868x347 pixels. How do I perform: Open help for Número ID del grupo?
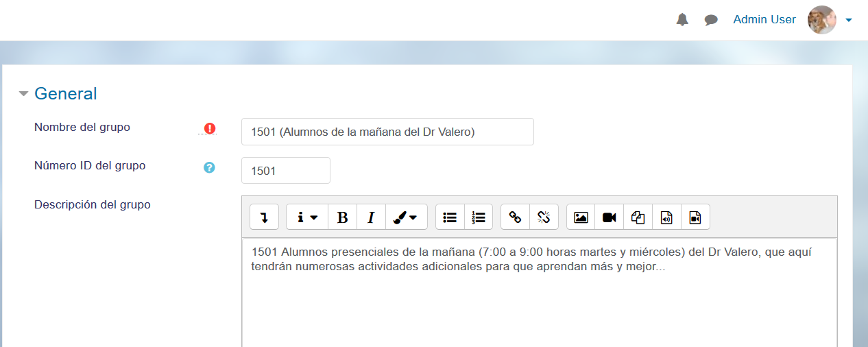(210, 167)
